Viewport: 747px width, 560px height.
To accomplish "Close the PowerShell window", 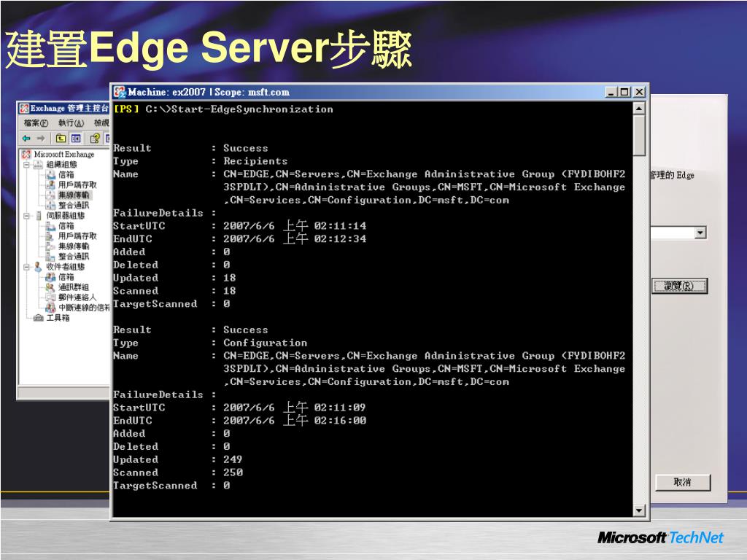I will [639, 92].
